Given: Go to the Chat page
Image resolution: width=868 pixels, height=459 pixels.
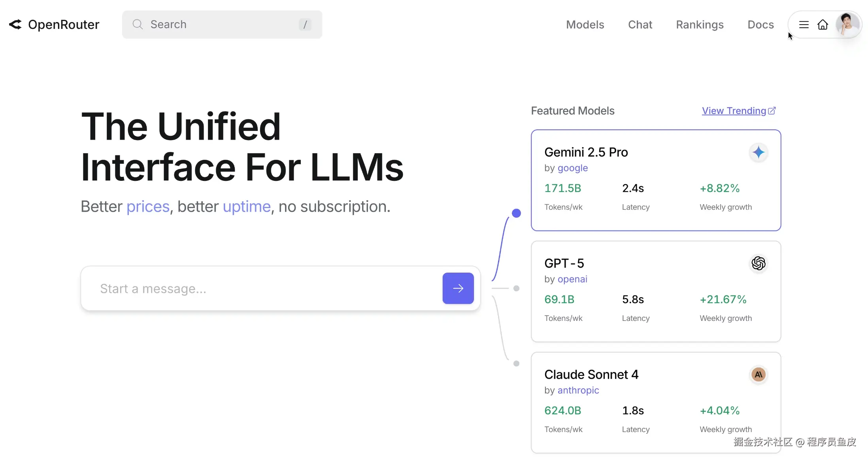Looking at the screenshot, I should coord(640,25).
